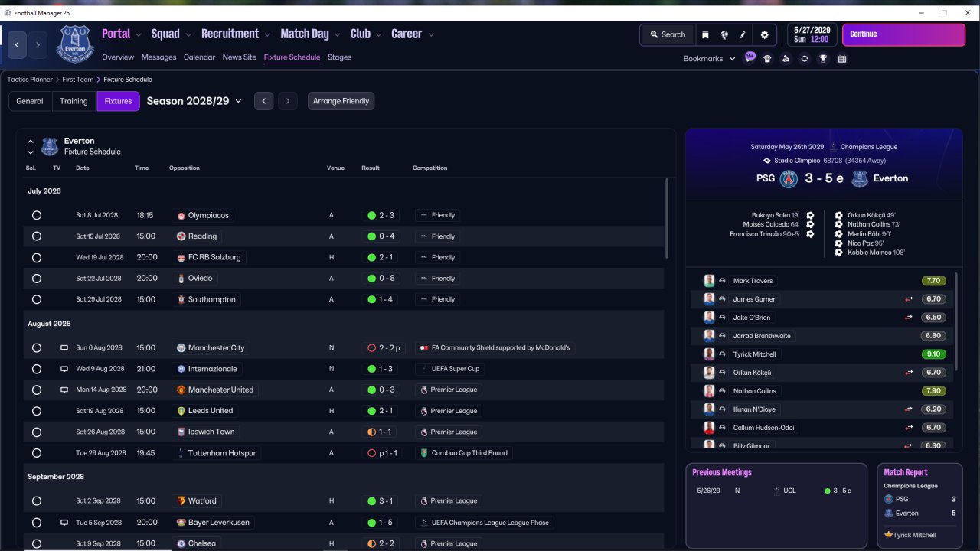Select the Southampton fixture radio button
Screen dimensions: 980x551
pyautogui.click(x=36, y=300)
